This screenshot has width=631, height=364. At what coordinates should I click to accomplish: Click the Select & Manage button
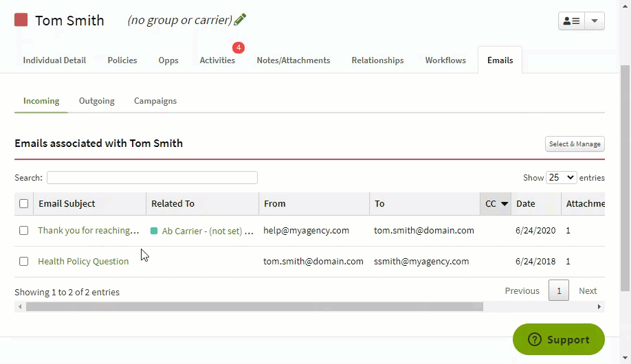(575, 144)
